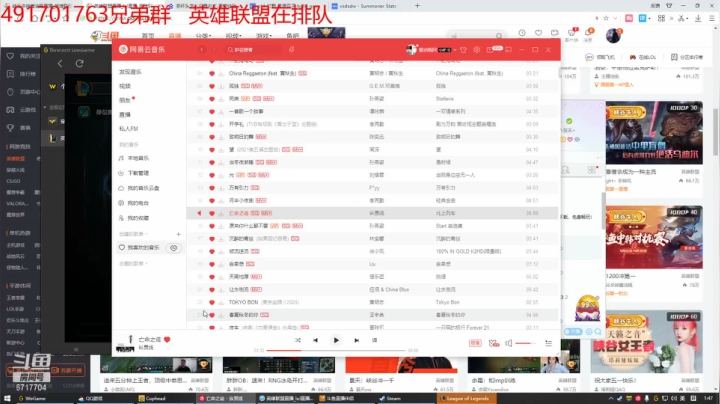Skip to next track
720x404 pixels.
(x=356, y=340)
